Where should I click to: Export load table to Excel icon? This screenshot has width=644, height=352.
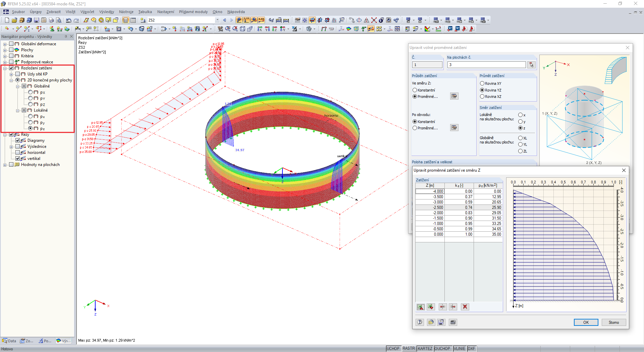(x=420, y=307)
